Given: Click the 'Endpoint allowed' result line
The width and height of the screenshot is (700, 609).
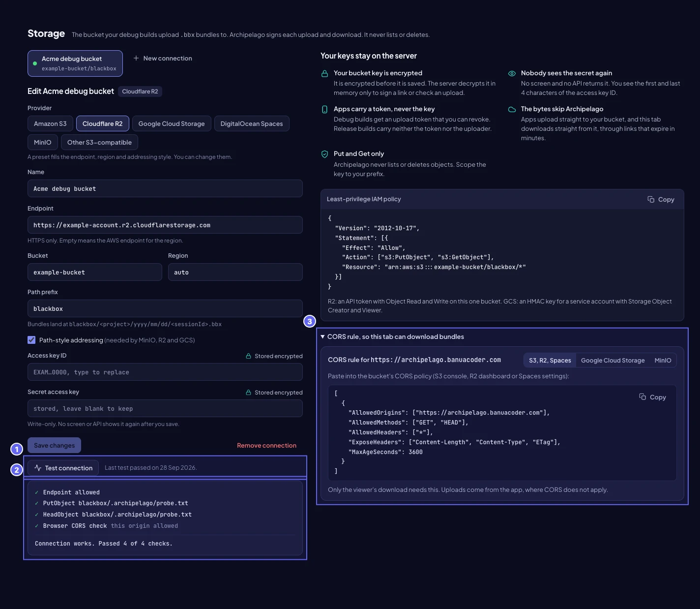Looking at the screenshot, I should tap(67, 492).
